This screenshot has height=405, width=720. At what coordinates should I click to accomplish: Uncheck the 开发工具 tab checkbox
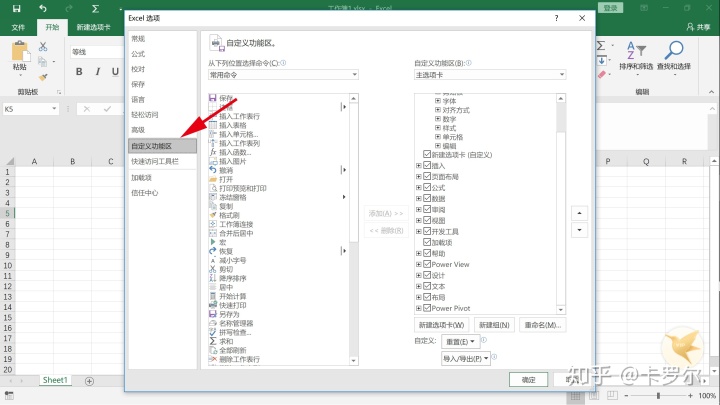[x=427, y=231]
